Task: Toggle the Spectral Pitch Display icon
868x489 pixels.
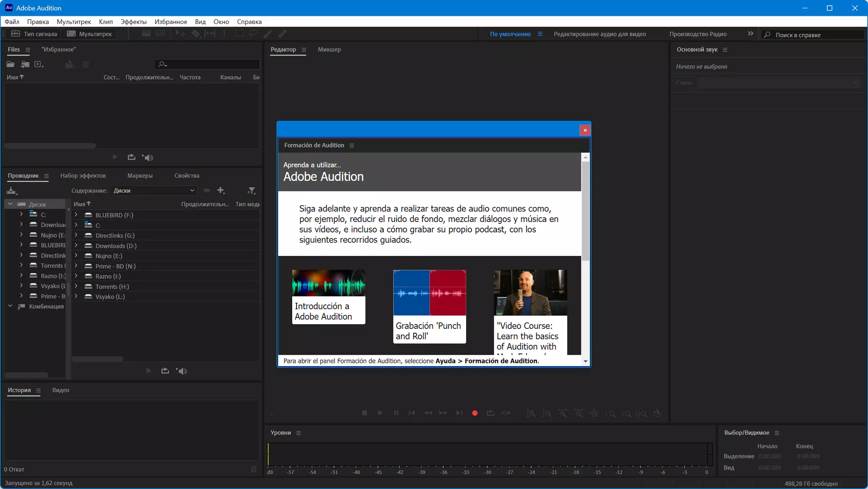Action: [x=160, y=34]
